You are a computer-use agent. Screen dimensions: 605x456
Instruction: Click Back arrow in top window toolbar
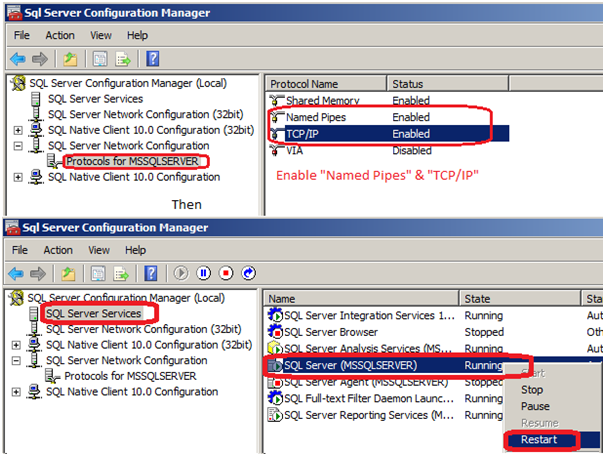[18, 59]
